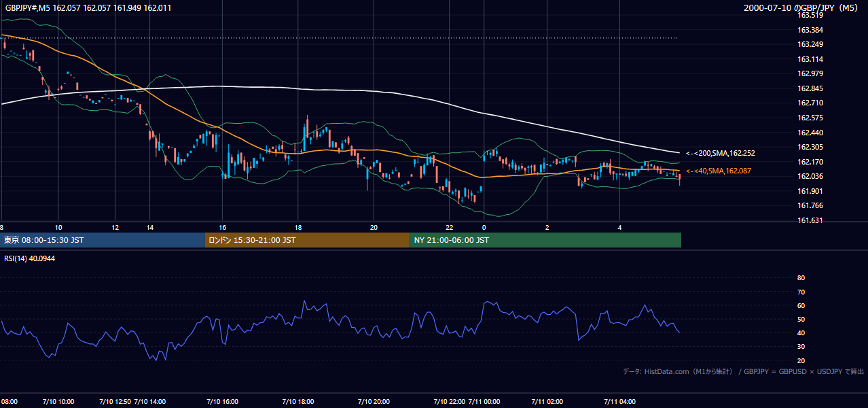Click hour label 14 under price chart
Image resolution: width=868 pixels, height=408 pixels.
coord(149,227)
